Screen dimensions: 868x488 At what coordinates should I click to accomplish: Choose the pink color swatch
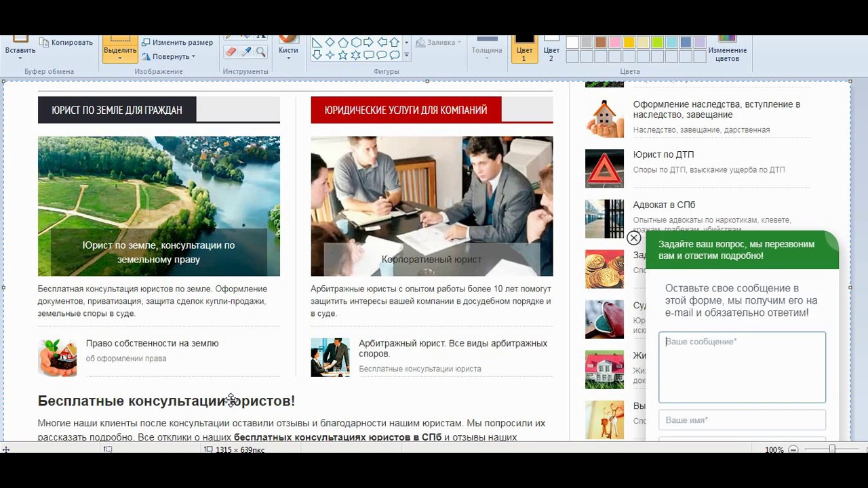coord(615,43)
